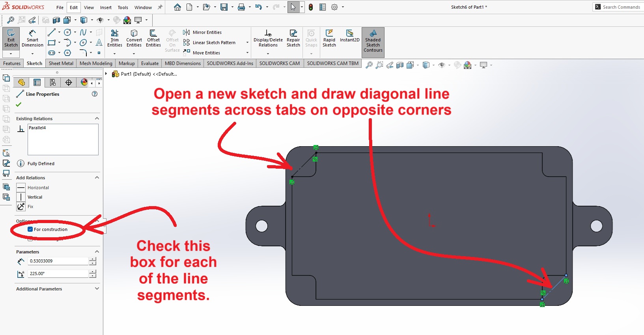Open the Insert menu

tap(106, 7)
